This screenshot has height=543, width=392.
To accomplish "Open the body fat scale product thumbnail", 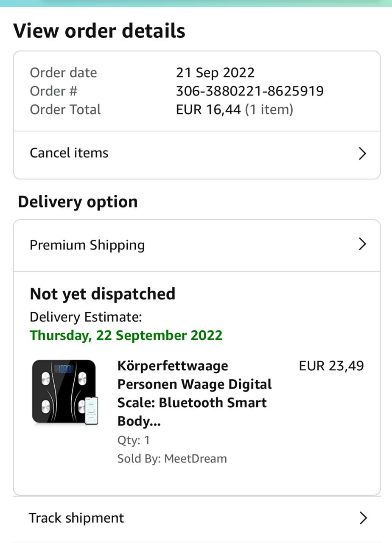I will pyautogui.click(x=65, y=392).
